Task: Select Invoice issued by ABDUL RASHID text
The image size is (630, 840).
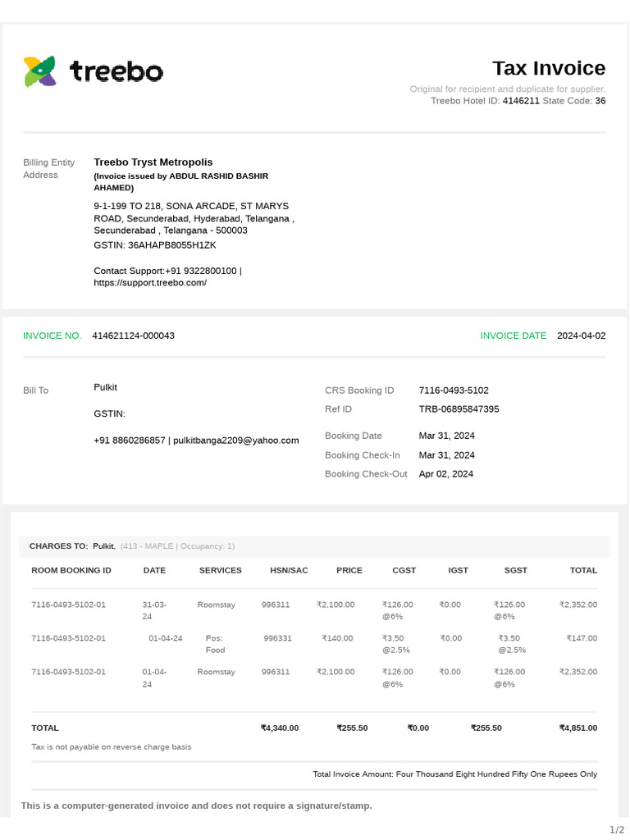Action: pyautogui.click(x=181, y=181)
